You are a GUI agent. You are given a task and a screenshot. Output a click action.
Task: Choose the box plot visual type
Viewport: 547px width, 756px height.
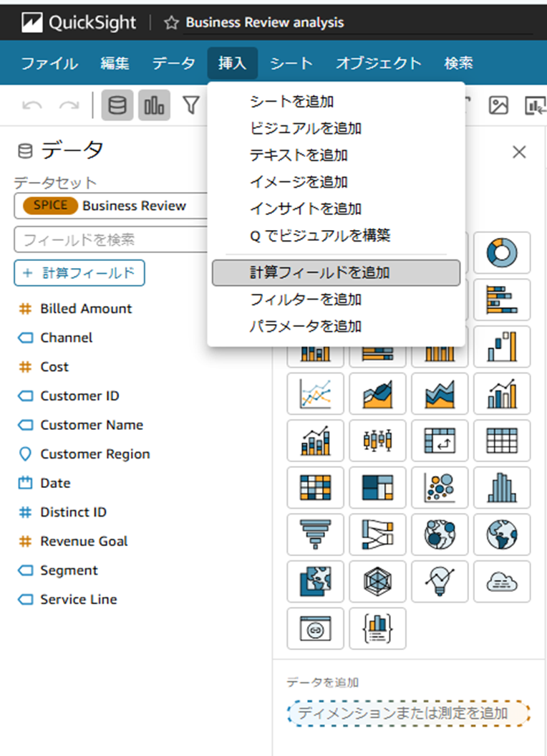377,440
